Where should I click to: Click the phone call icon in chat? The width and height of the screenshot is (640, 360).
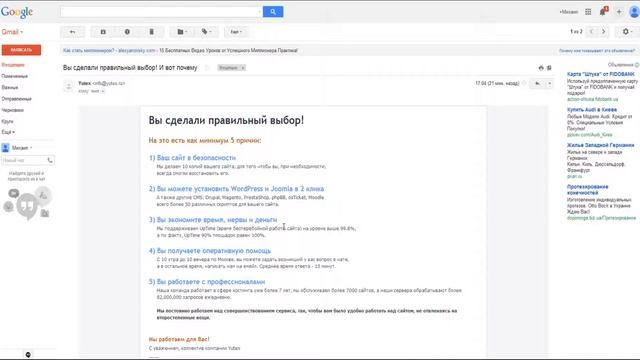click(x=50, y=160)
